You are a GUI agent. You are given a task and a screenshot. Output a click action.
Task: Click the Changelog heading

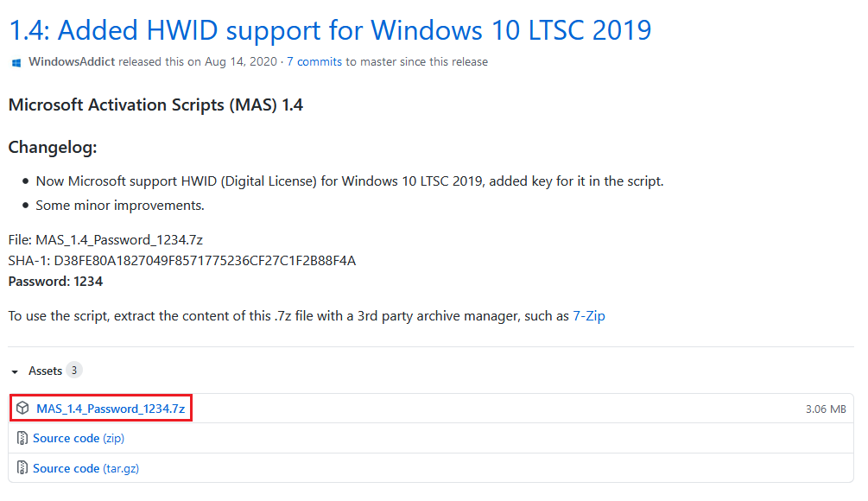click(x=53, y=148)
